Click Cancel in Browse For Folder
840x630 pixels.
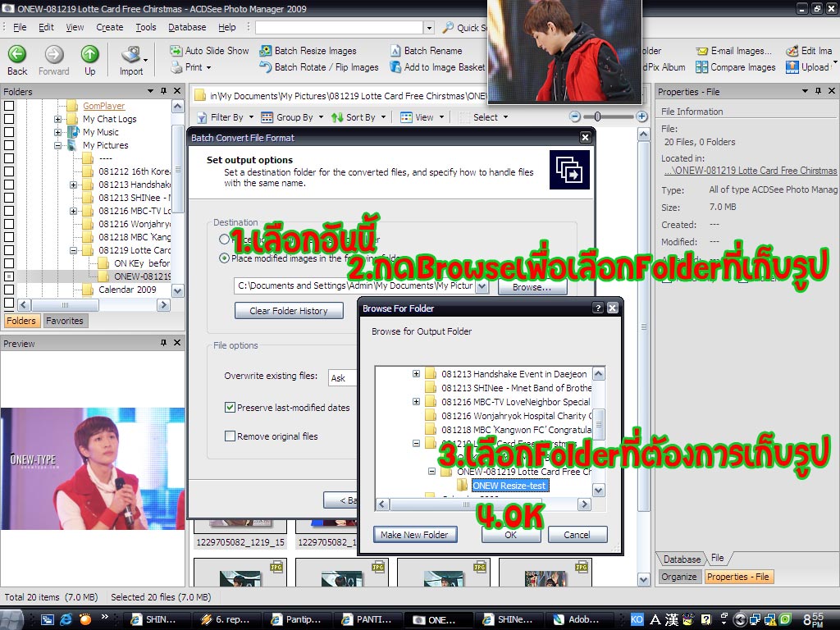tap(577, 535)
